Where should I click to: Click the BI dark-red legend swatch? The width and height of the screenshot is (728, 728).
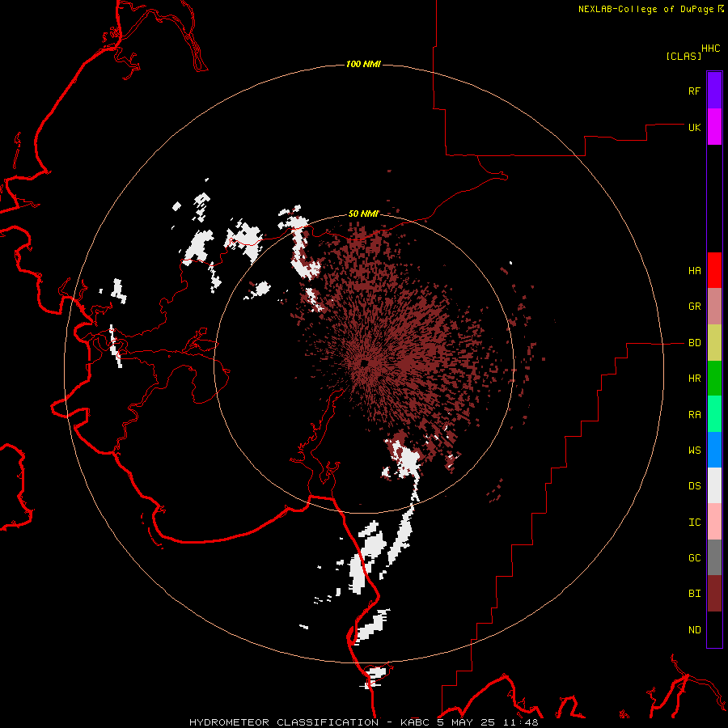pyautogui.click(x=714, y=594)
